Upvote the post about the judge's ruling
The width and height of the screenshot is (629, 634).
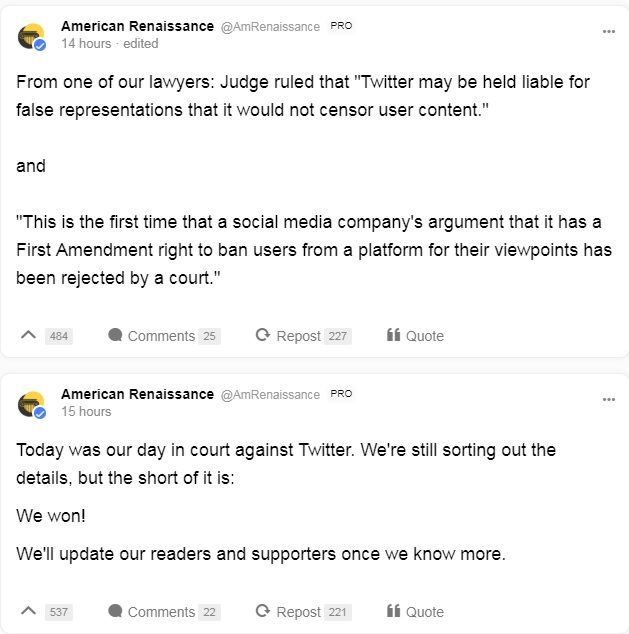28,335
